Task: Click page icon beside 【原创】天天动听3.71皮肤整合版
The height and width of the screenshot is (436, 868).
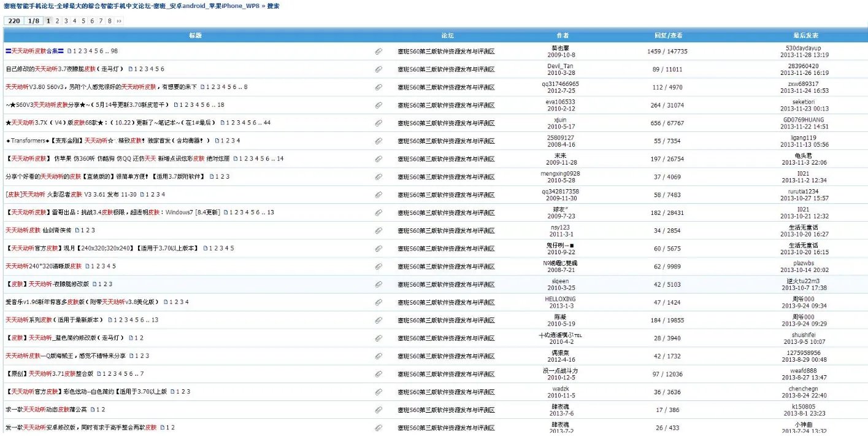Action: (x=98, y=374)
